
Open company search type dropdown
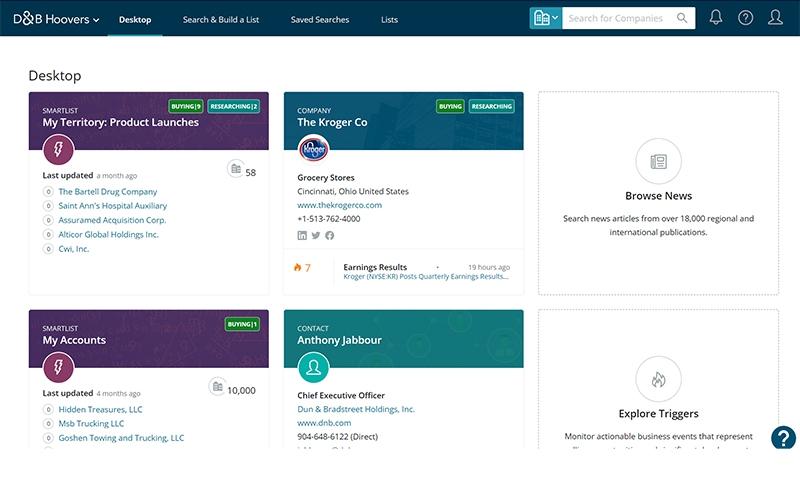coord(545,18)
